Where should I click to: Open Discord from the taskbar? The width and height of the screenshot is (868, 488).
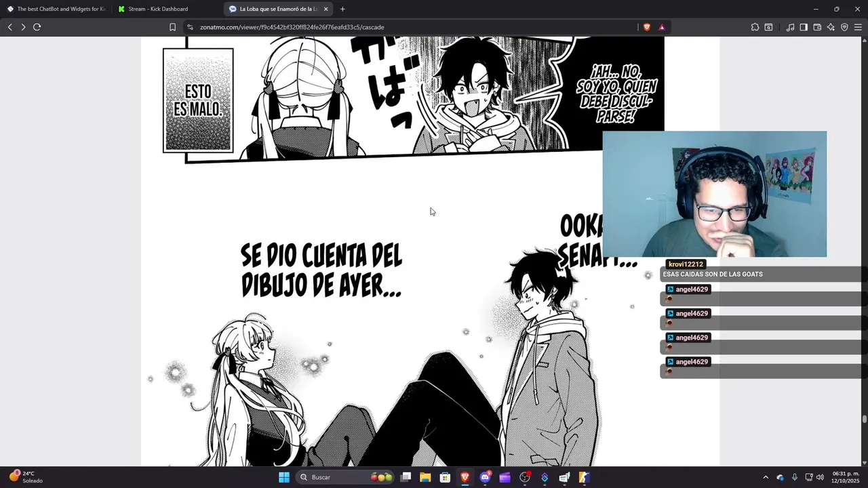(x=485, y=477)
